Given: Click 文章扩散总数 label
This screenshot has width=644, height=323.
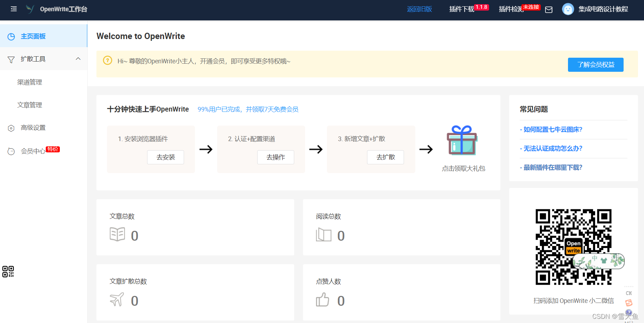Looking at the screenshot, I should click(128, 281).
